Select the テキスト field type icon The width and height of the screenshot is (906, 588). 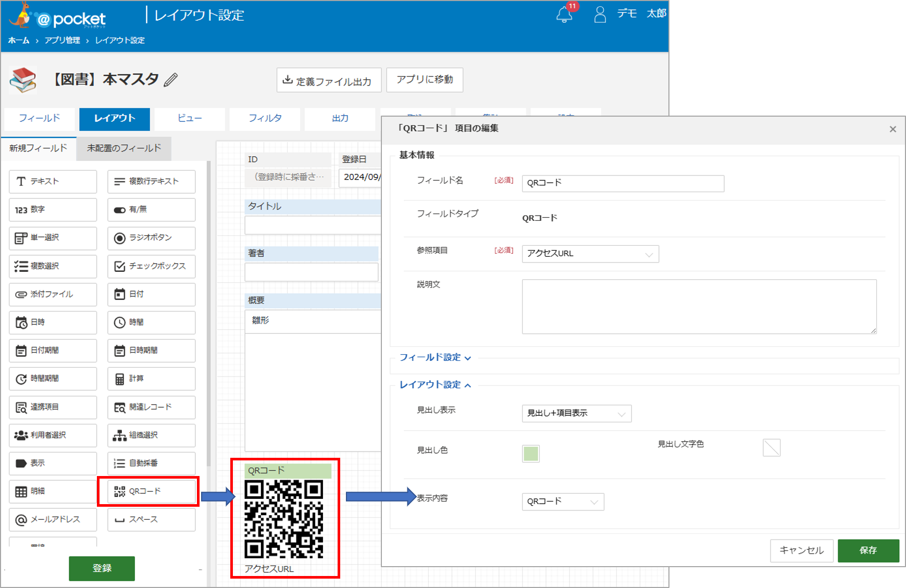pyautogui.click(x=52, y=181)
